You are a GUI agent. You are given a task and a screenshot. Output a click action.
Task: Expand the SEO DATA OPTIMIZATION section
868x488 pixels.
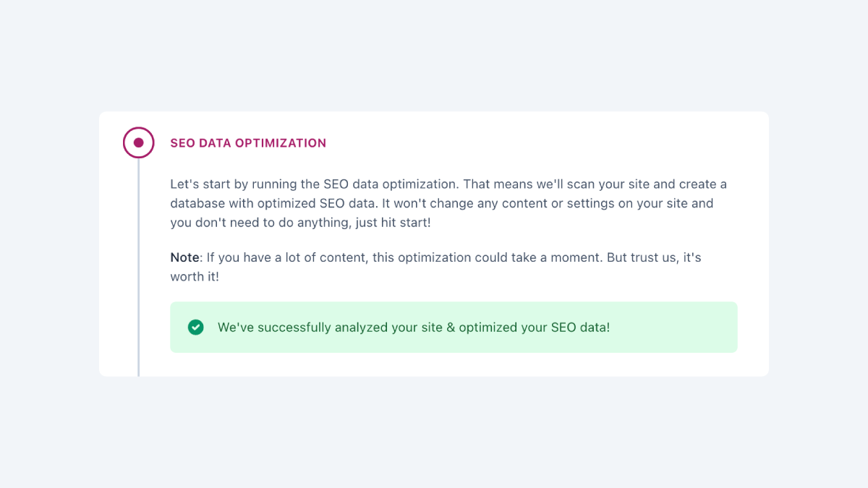[x=248, y=142]
